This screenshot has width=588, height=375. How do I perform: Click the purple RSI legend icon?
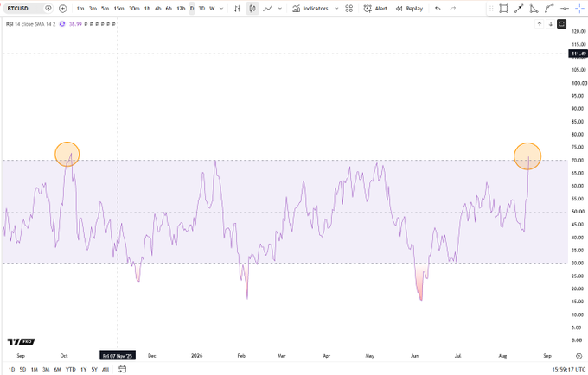pos(62,24)
